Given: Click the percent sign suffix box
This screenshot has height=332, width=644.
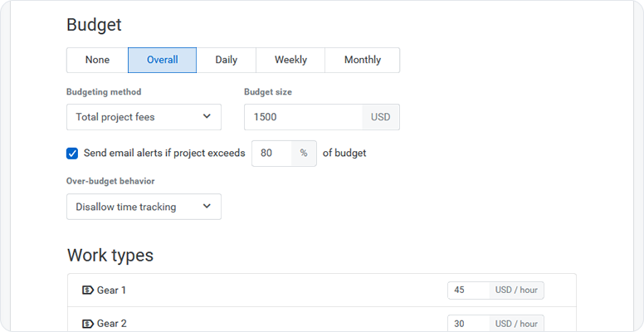Looking at the screenshot, I should coord(304,154).
